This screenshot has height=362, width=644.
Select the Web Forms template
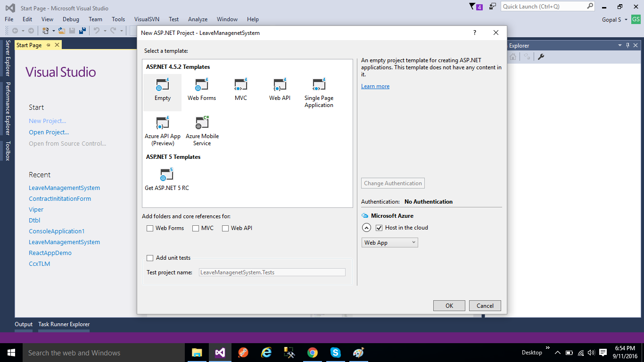pyautogui.click(x=202, y=90)
